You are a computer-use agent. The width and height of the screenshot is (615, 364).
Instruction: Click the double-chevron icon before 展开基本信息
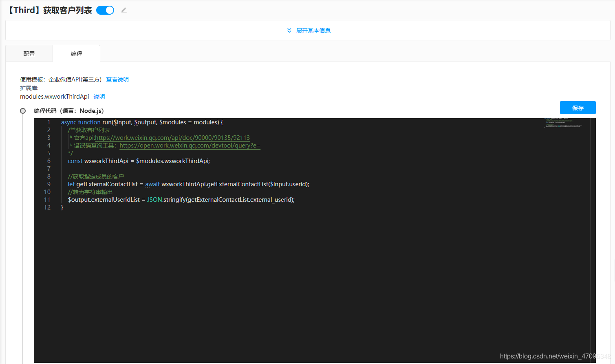[289, 31]
